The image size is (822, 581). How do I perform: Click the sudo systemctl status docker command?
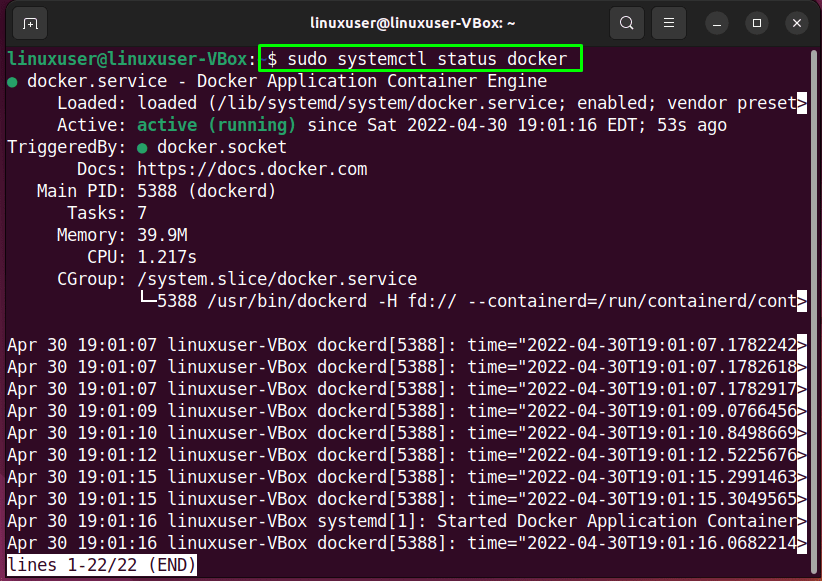(x=427, y=59)
